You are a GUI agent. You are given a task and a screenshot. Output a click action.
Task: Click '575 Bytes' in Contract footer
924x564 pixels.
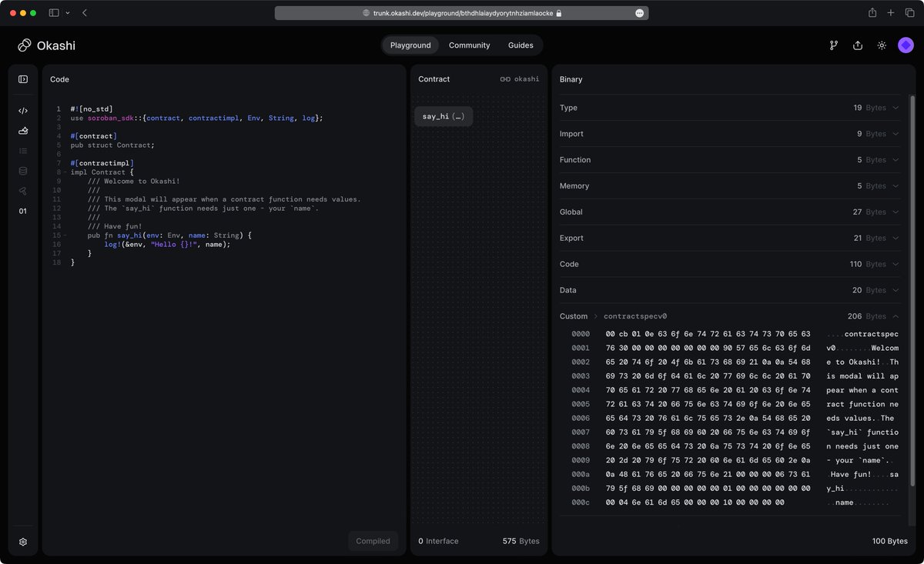coord(521,541)
